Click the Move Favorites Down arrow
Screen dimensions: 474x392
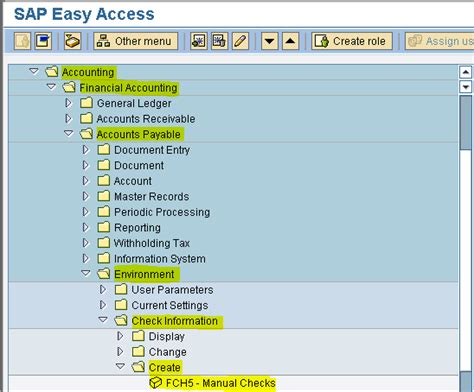click(x=270, y=41)
